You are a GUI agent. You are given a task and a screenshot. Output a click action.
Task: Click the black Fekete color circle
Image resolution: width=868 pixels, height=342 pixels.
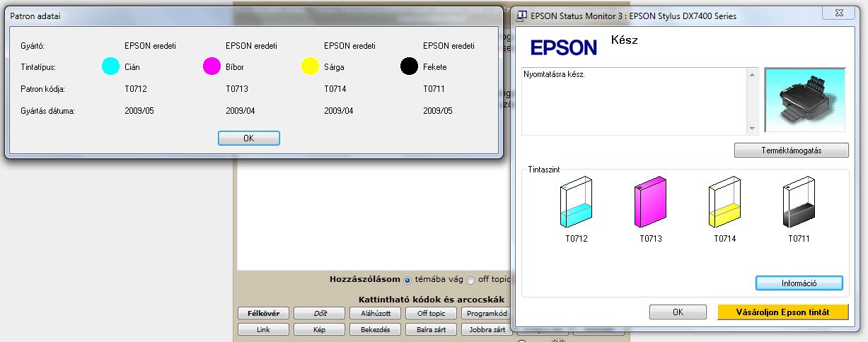pos(409,66)
